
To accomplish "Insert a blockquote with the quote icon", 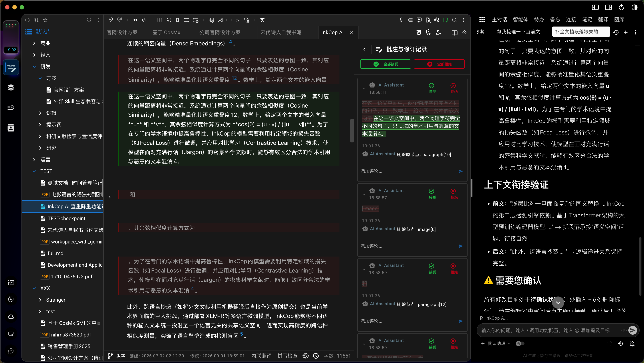I will point(135,20).
